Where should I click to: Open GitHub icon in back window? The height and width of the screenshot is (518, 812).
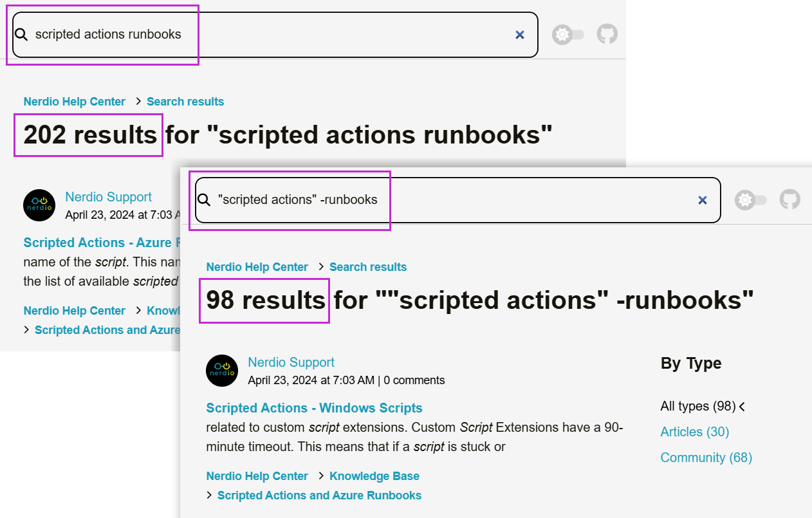(x=607, y=34)
